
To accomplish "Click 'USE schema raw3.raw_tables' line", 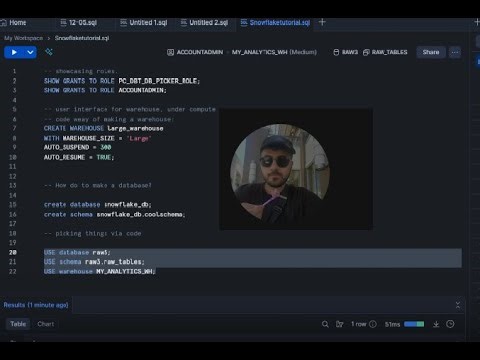I will [94, 262].
